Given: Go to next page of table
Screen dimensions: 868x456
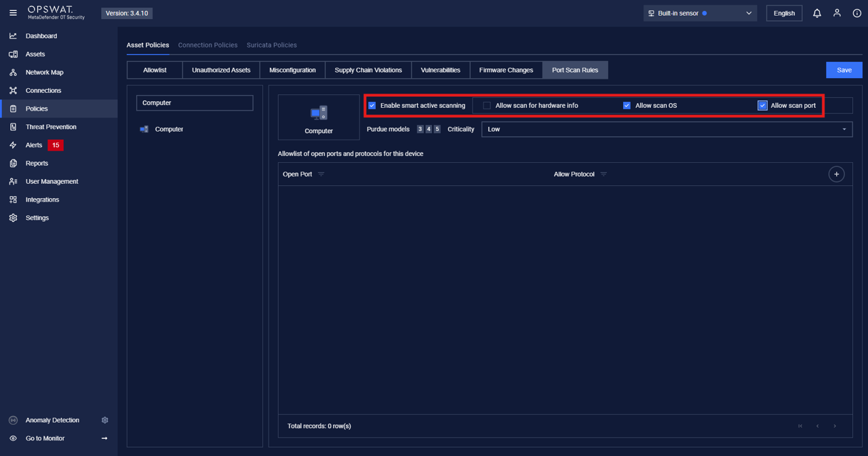Looking at the screenshot, I should (835, 426).
